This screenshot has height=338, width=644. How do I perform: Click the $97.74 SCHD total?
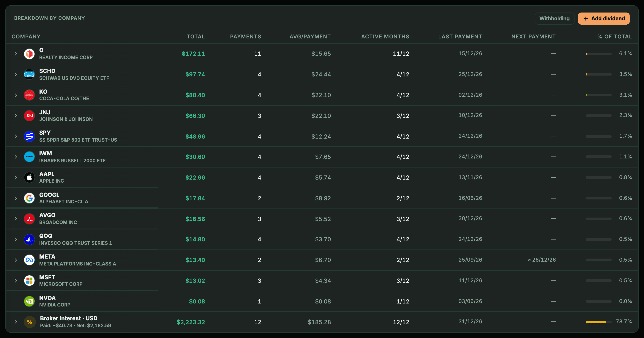tap(195, 74)
